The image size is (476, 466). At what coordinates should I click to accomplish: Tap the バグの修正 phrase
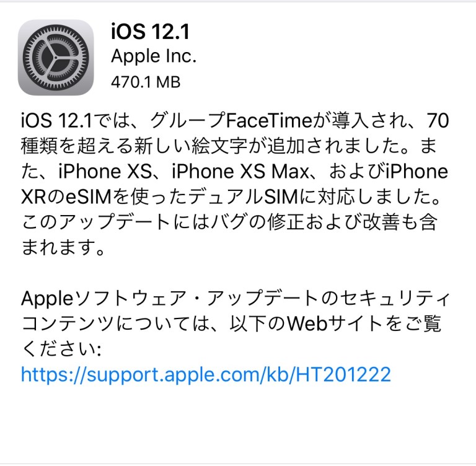tap(257, 222)
